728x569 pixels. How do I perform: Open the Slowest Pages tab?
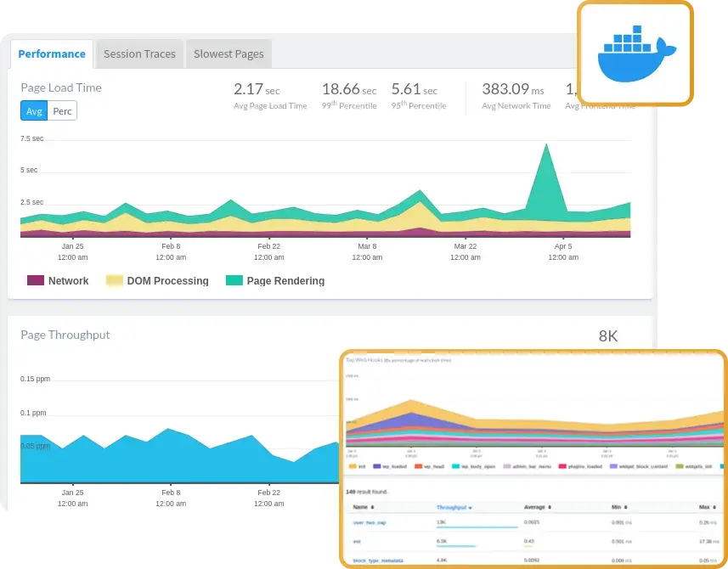tap(229, 54)
